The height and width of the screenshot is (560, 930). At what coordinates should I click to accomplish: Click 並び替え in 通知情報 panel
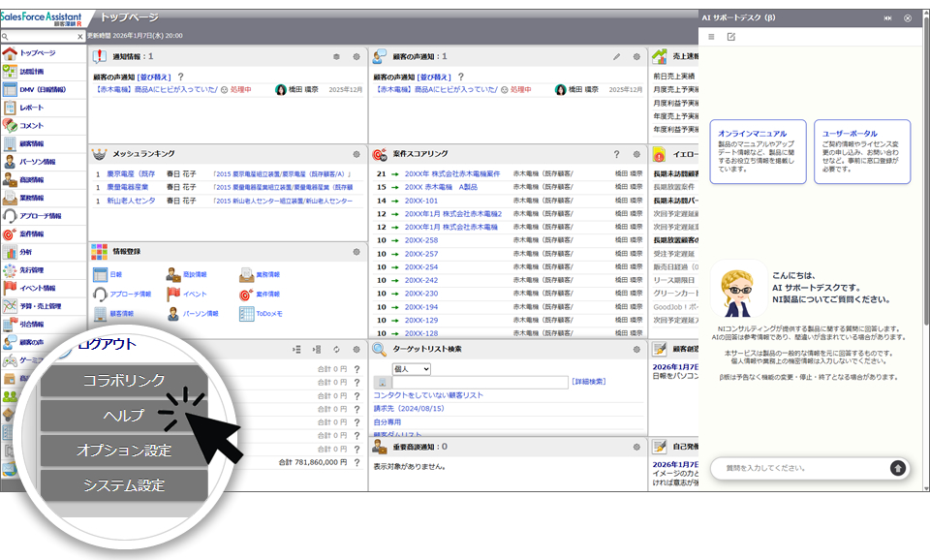pos(154,76)
